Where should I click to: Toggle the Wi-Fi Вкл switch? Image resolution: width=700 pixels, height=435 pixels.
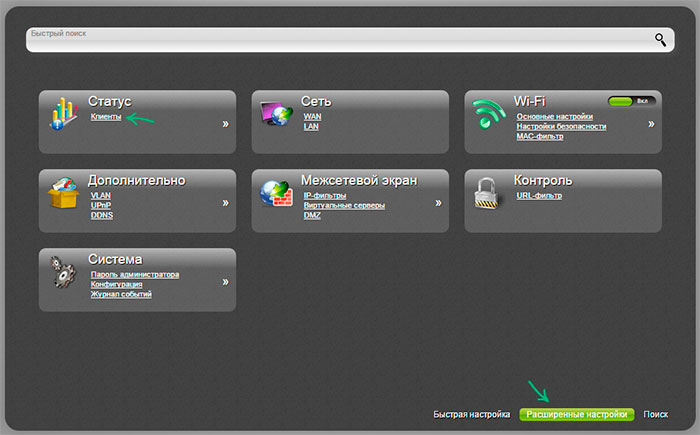pos(631,102)
